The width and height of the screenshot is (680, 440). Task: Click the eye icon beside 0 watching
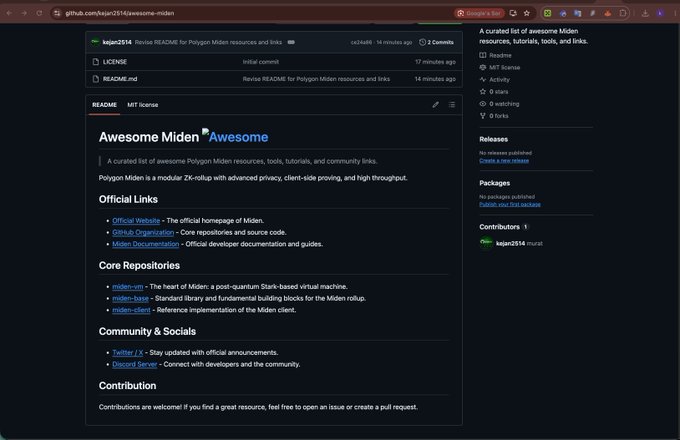point(483,104)
